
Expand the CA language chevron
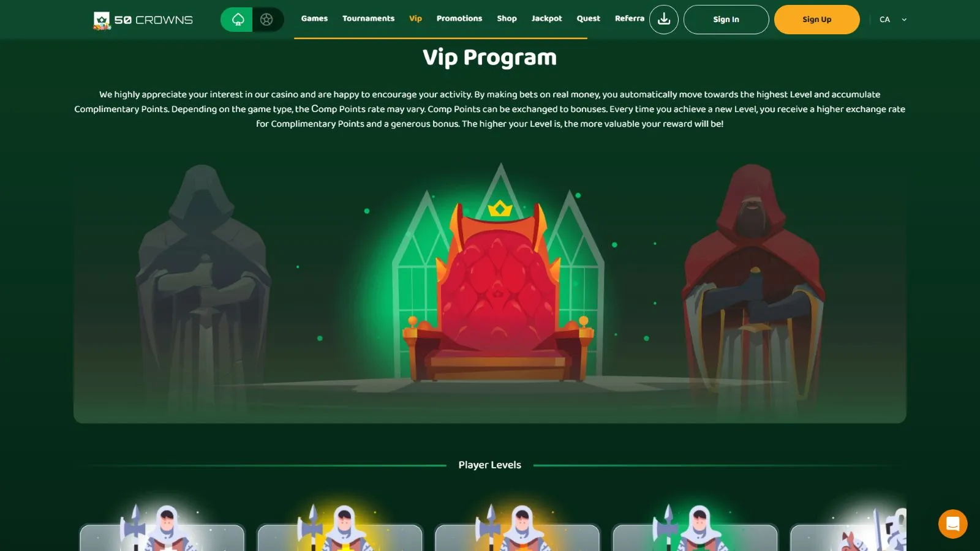point(904,20)
